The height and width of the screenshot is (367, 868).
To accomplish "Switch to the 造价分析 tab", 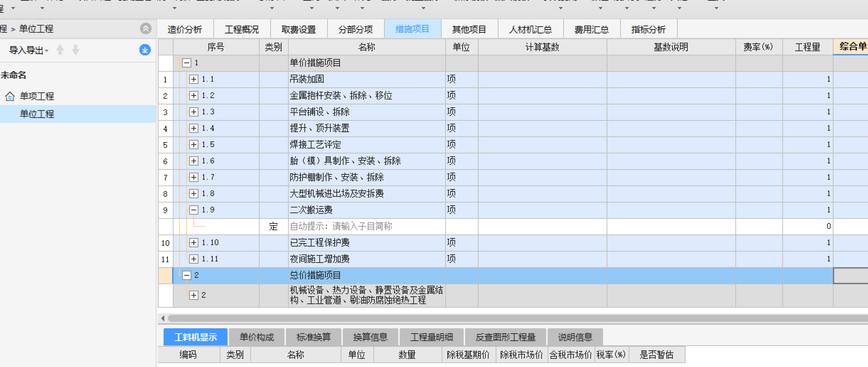I will (185, 29).
